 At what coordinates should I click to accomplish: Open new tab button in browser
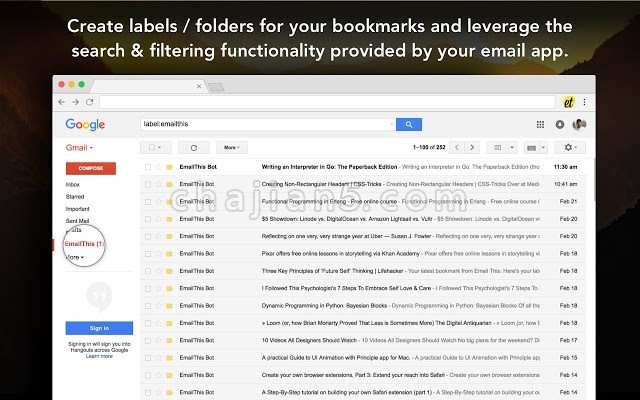216,87
